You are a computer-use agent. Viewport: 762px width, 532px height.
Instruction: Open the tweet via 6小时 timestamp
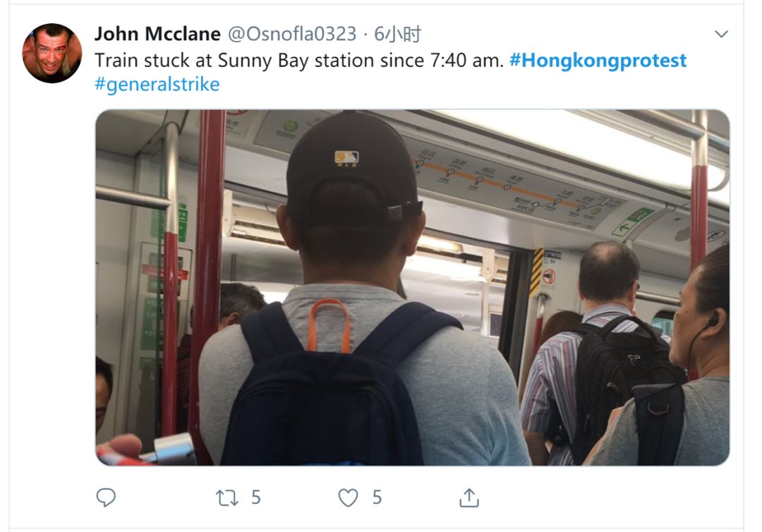click(397, 34)
